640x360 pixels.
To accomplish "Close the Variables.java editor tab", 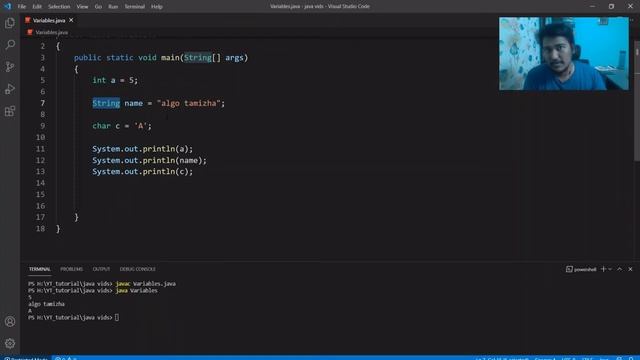I will (71, 20).
